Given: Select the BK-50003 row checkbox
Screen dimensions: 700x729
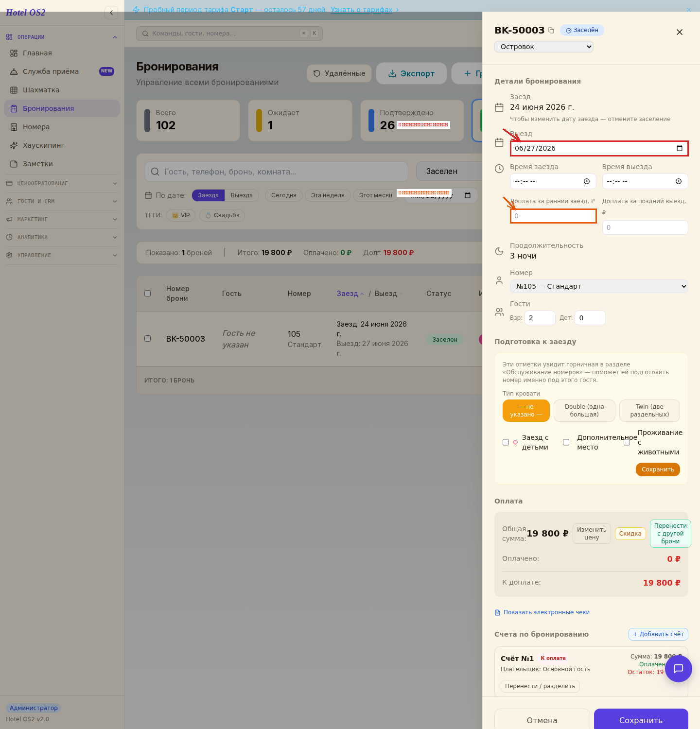Looking at the screenshot, I should click(x=148, y=338).
